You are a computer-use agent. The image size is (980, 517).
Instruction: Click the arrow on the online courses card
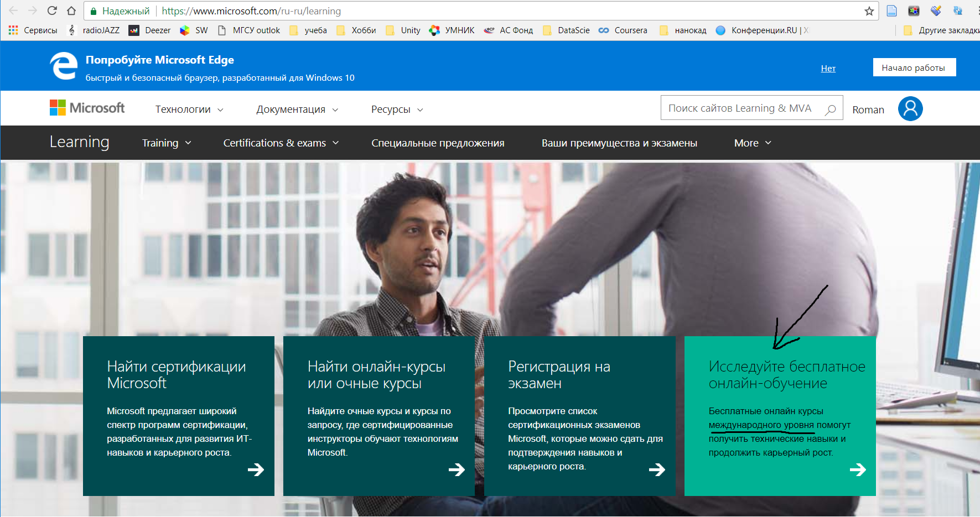click(x=457, y=469)
